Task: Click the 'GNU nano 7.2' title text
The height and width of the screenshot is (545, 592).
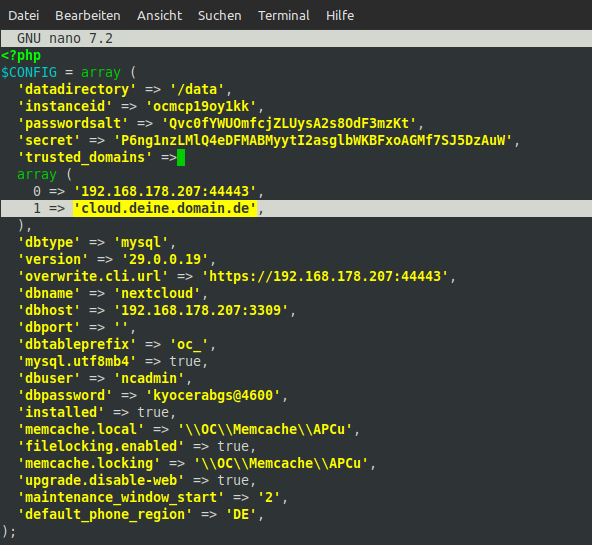Action: 65,38
